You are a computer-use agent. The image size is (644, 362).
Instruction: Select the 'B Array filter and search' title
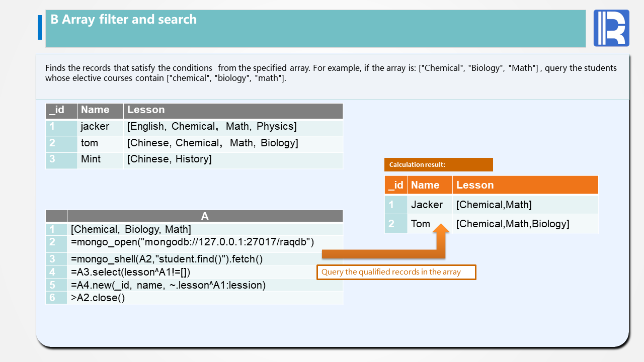pos(124,20)
